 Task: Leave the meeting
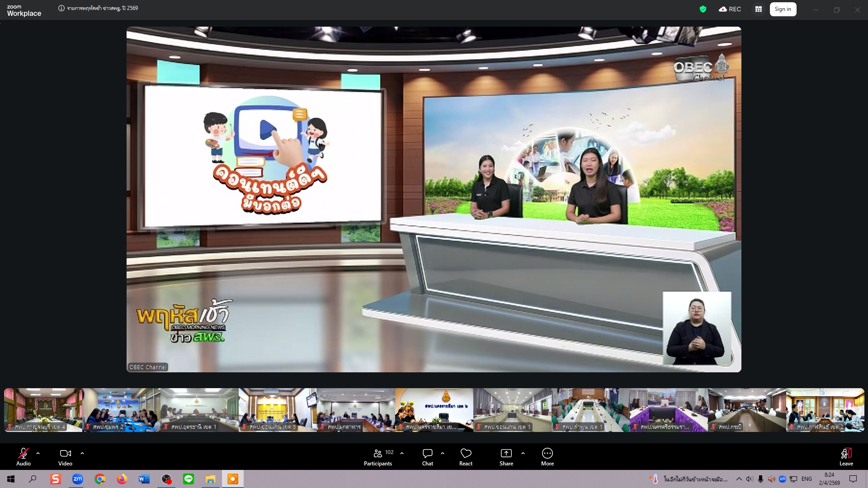pyautogui.click(x=846, y=456)
